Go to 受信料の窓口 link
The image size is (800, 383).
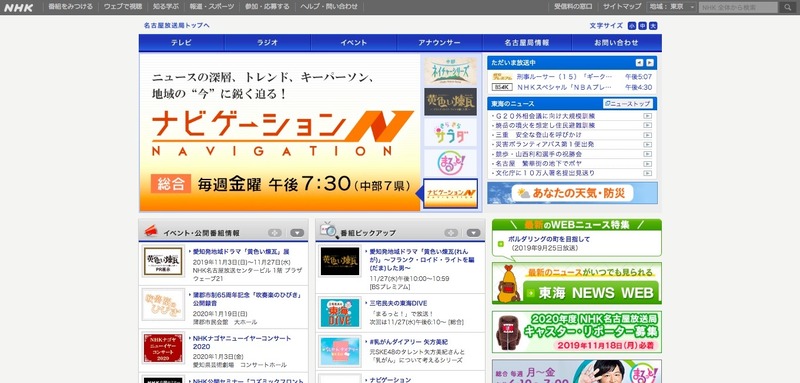click(573, 7)
